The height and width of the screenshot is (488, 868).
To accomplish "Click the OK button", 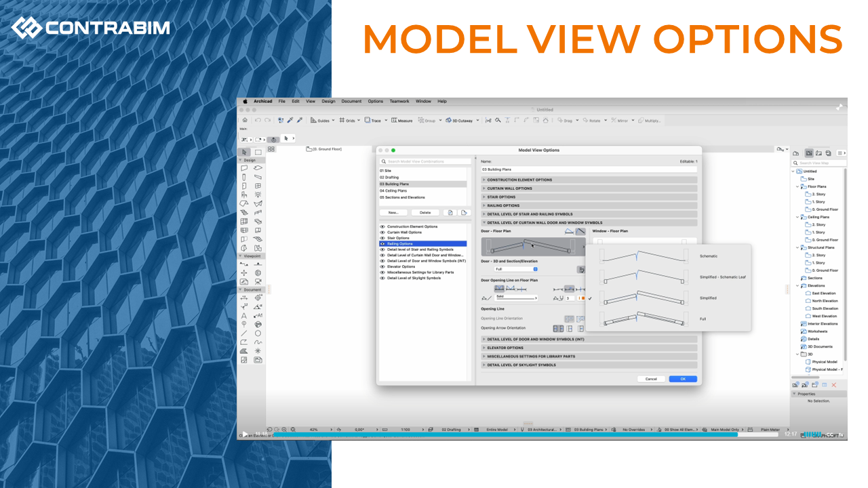I will coord(683,379).
